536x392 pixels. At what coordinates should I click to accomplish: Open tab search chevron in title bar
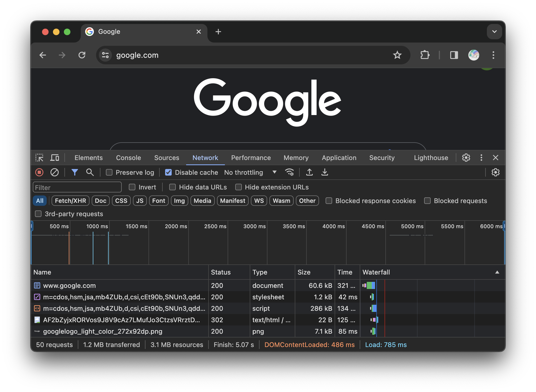494,32
